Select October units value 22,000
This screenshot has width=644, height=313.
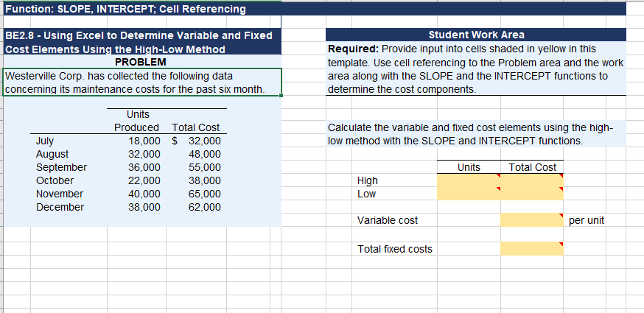(x=144, y=180)
